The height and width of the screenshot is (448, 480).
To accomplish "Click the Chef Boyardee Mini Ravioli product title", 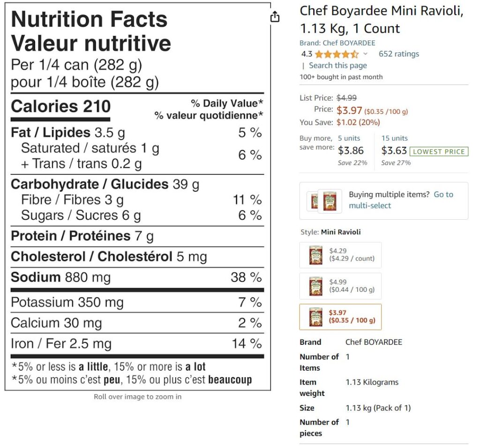I will [x=381, y=20].
